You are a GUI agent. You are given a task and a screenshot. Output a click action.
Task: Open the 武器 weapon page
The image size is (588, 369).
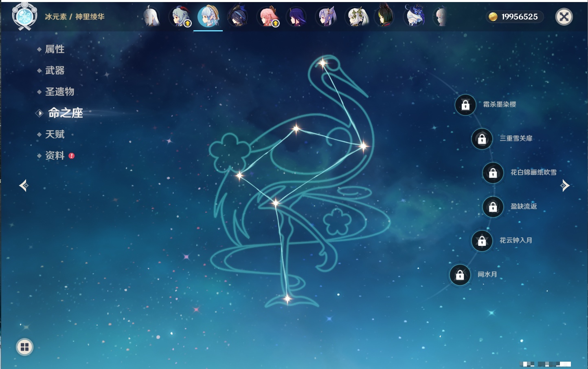pos(55,71)
